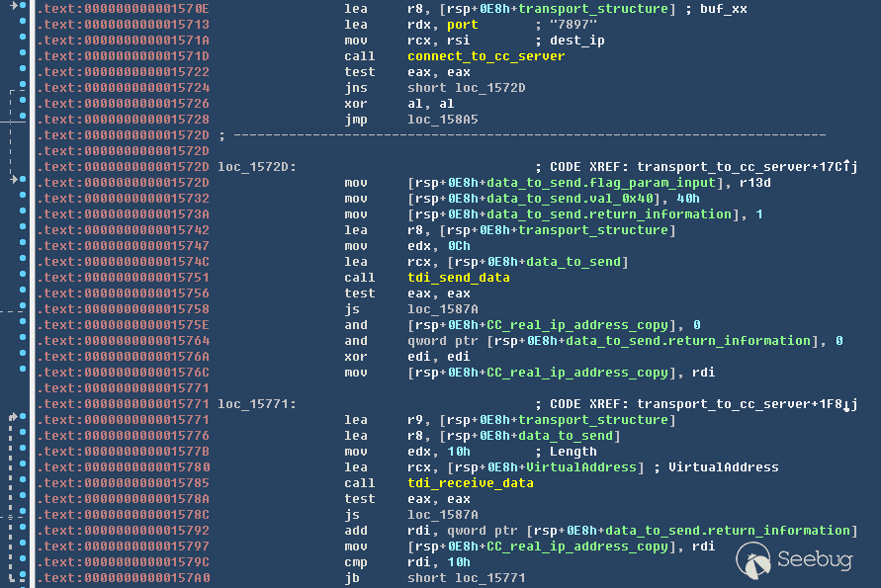Select the 40h immediate value
This screenshot has height=588, width=881.
click(688, 199)
